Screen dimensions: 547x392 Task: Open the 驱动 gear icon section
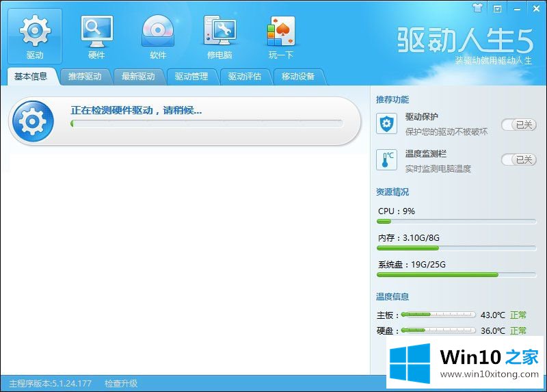(35, 36)
